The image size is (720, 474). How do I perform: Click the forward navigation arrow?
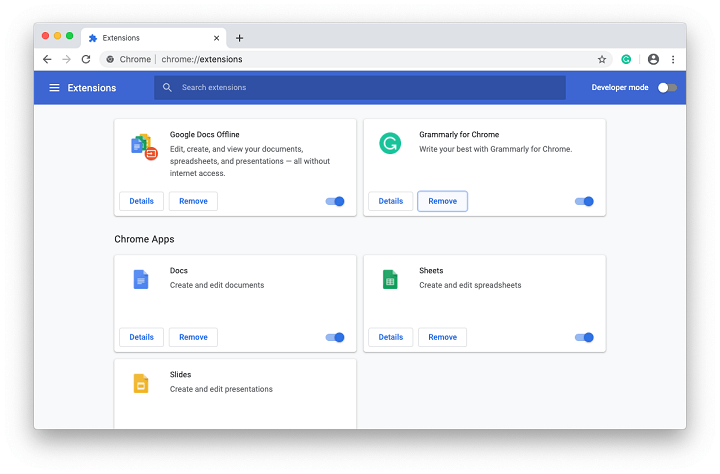tap(67, 59)
